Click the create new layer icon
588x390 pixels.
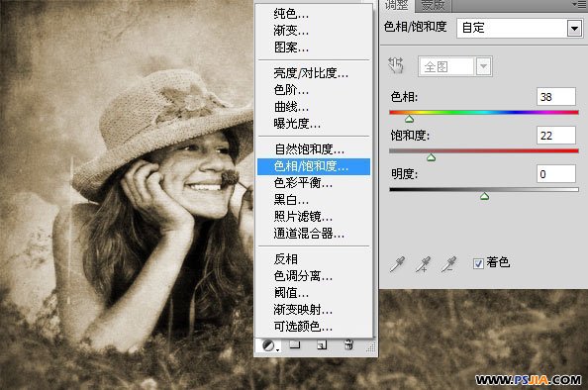point(322,344)
